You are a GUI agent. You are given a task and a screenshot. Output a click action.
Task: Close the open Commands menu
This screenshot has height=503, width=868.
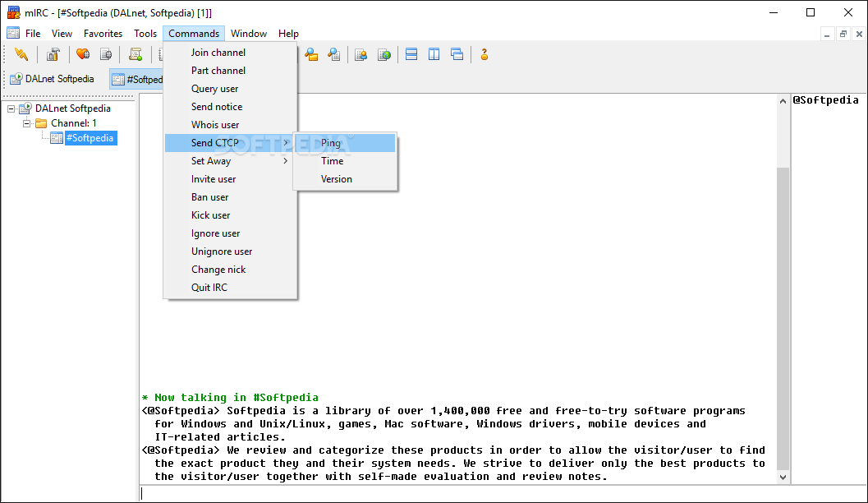(194, 33)
